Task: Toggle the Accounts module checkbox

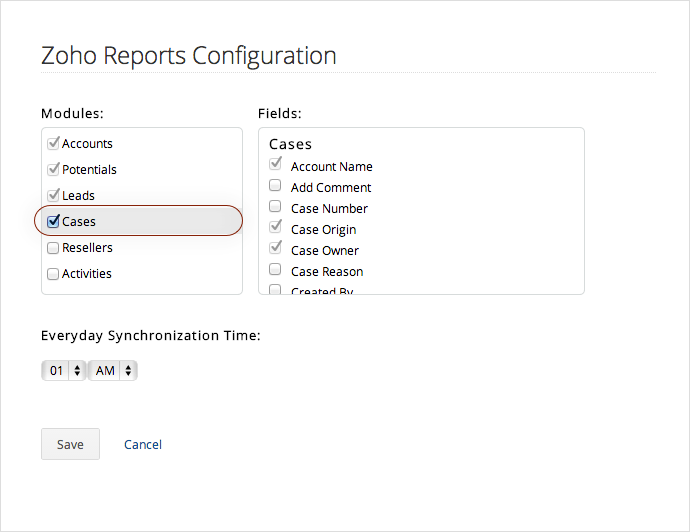Action: click(x=54, y=143)
